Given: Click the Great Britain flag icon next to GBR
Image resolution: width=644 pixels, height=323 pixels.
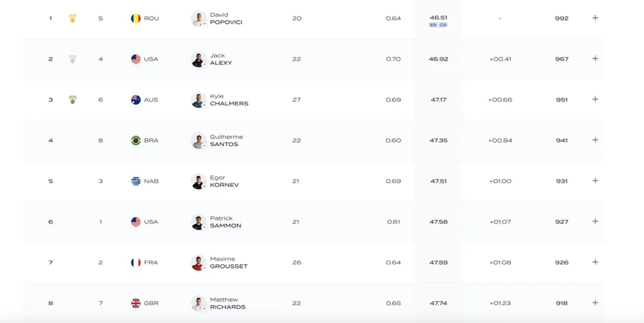Looking at the screenshot, I should tap(136, 303).
